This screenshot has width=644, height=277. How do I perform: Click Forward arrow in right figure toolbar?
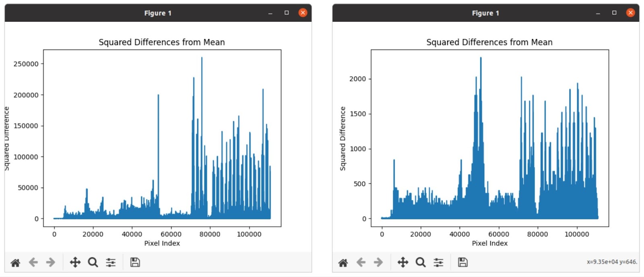[378, 263]
